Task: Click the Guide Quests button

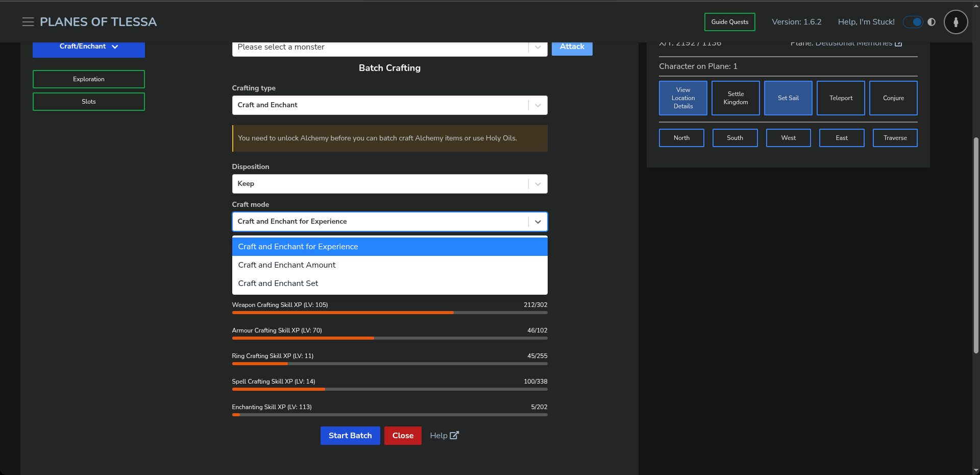Action: pos(730,22)
